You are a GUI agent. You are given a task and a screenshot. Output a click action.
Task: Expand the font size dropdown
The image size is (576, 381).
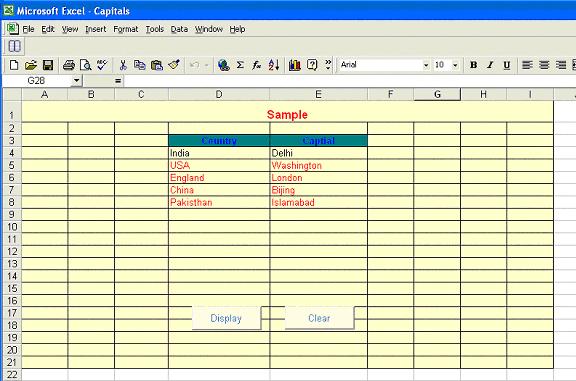[x=455, y=65]
